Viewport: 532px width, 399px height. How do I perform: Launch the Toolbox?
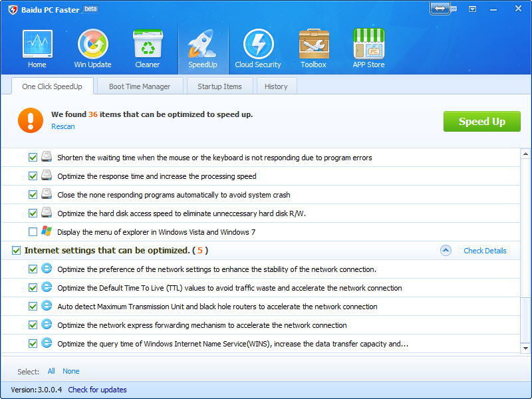pyautogui.click(x=313, y=49)
